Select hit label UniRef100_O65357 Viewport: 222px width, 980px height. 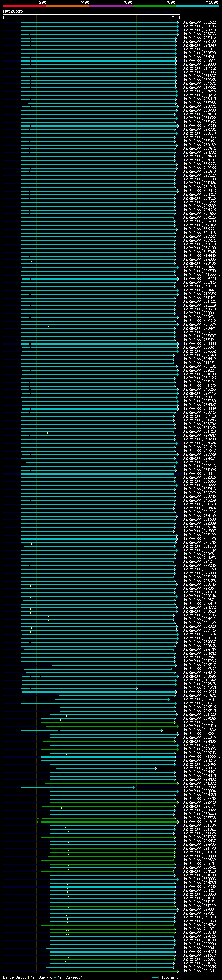[x=199, y=959]
